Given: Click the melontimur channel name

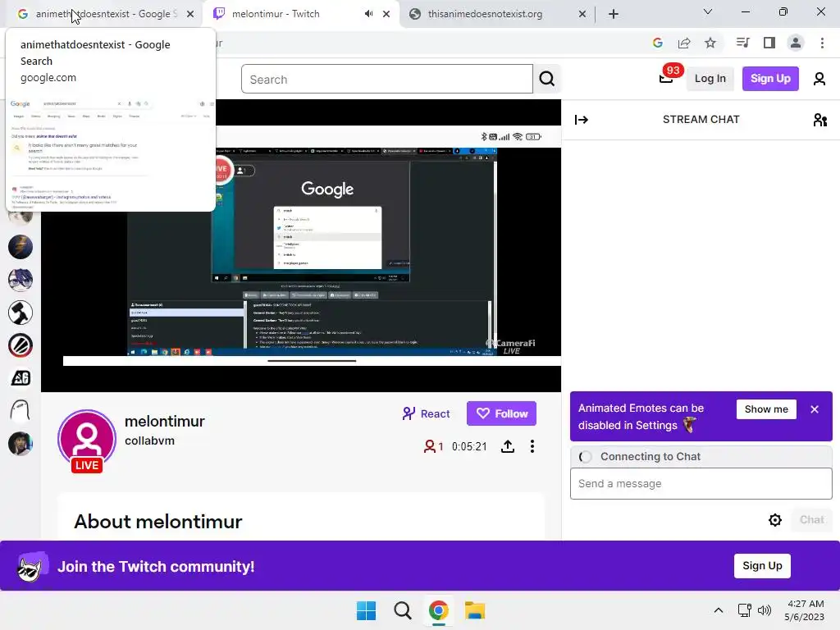Looking at the screenshot, I should pos(164,422).
